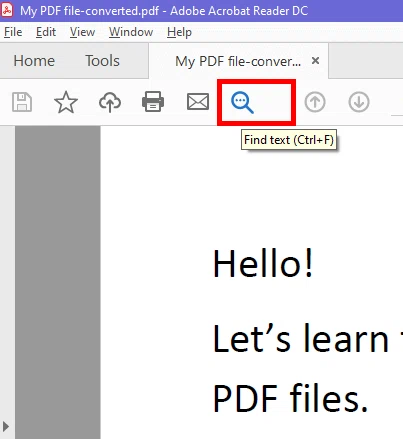Print the document using the printer icon
This screenshot has height=439, width=403.
[x=153, y=101]
